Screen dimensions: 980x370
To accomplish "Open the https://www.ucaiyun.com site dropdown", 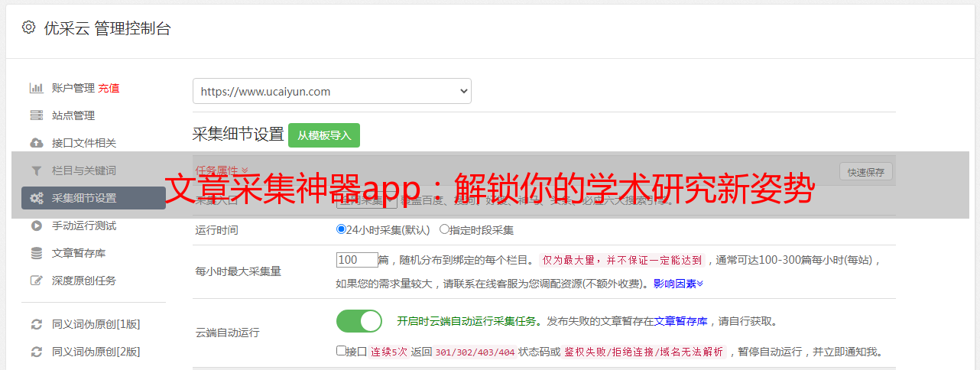I will [332, 91].
